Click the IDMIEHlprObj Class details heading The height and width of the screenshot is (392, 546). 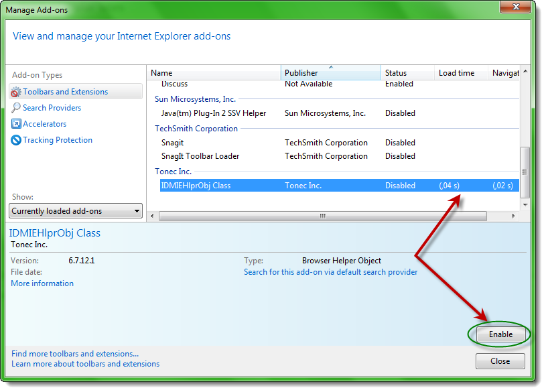pos(55,233)
